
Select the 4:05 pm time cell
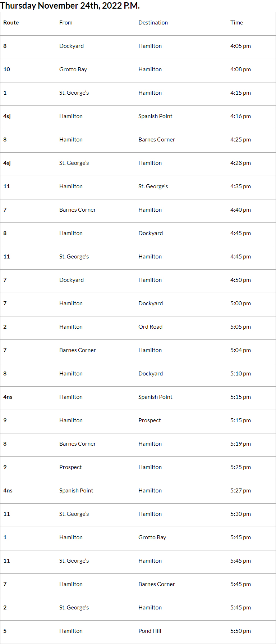pos(240,46)
